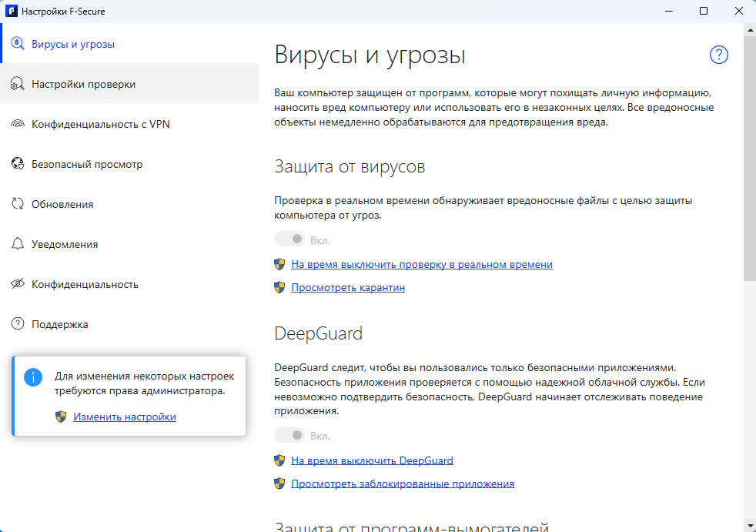The height and width of the screenshot is (532, 756).
Task: Click the Вирусы и угрозы magnifier icon
Action: coord(18,43)
